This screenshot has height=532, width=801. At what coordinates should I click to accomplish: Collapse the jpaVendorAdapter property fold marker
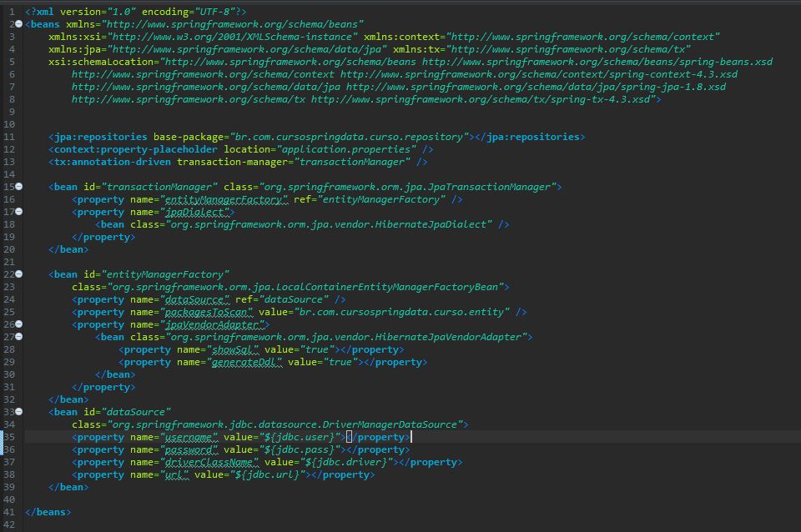[19, 324]
